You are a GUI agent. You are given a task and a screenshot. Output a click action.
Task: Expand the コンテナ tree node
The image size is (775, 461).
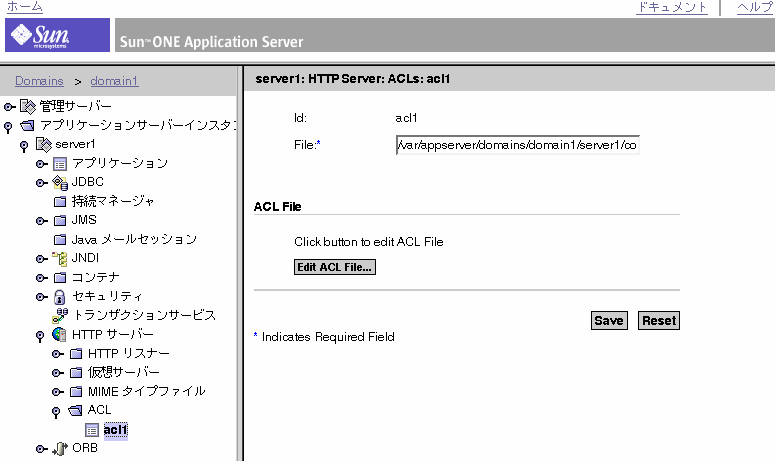tap(42, 278)
